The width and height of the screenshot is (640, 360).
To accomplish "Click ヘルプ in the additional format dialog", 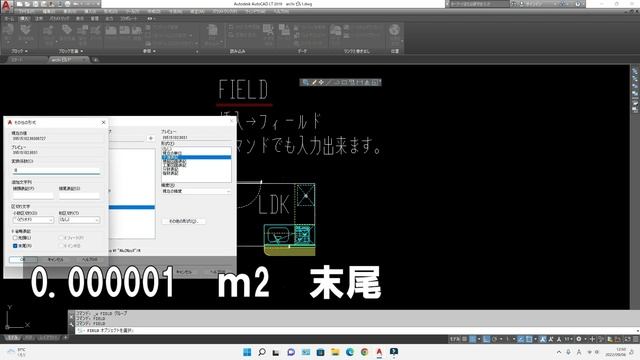I will point(89,260).
